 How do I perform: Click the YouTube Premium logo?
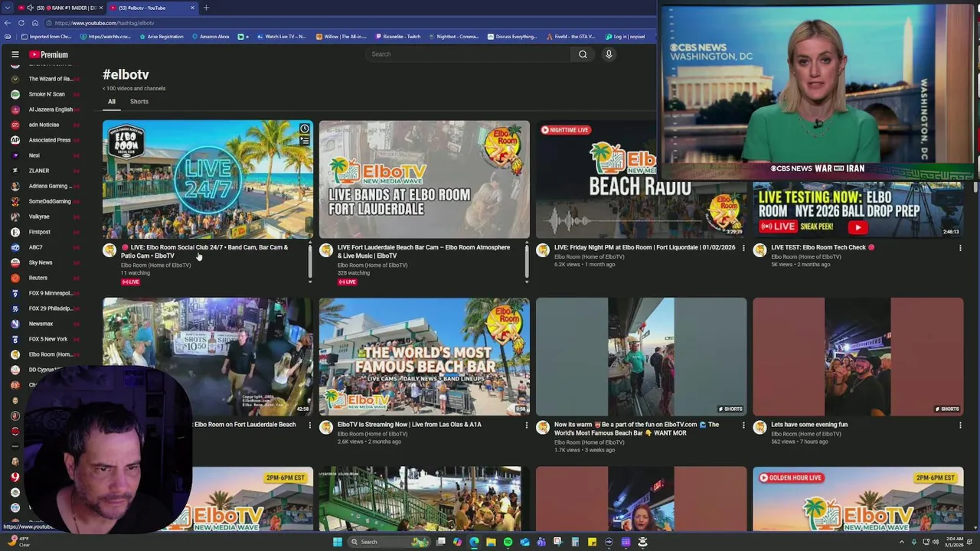49,54
